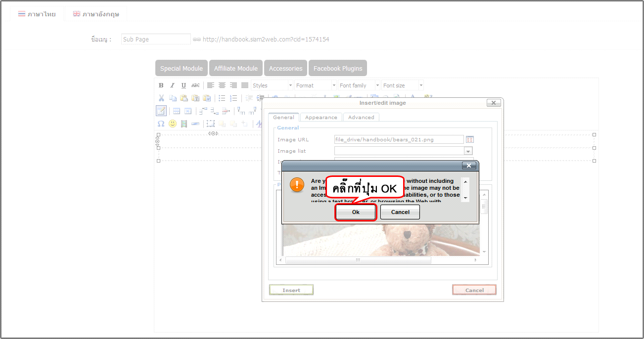Viewport: 644px width, 339px height.
Task: Click the alert message scroll-up arrow
Action: (465, 182)
